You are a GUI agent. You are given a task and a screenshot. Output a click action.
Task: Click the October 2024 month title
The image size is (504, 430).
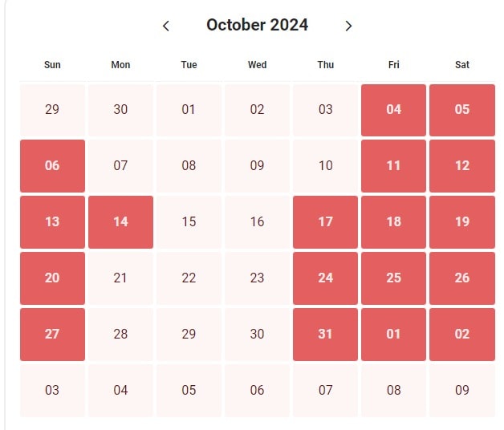257,25
